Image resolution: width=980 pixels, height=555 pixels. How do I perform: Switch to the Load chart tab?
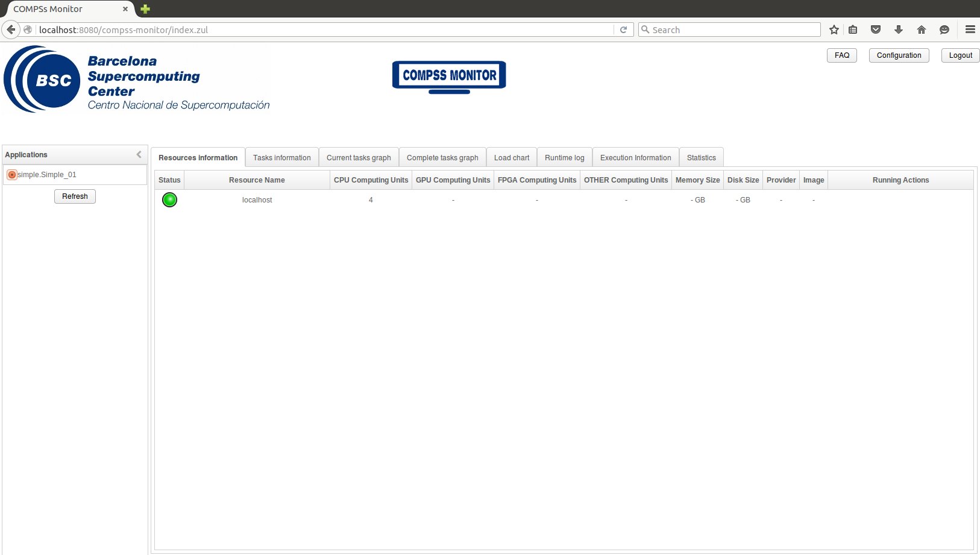pyautogui.click(x=512, y=158)
